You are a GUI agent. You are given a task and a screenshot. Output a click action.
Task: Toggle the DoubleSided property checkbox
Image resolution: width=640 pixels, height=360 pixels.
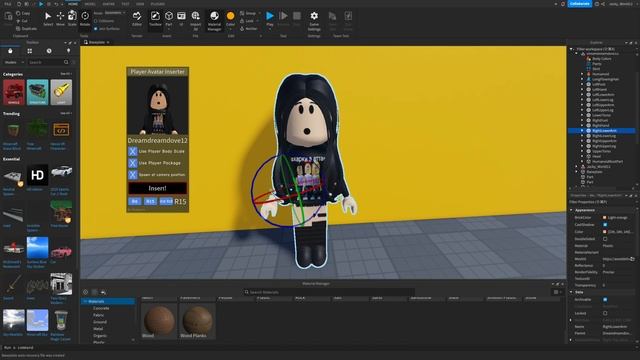tap(605, 239)
